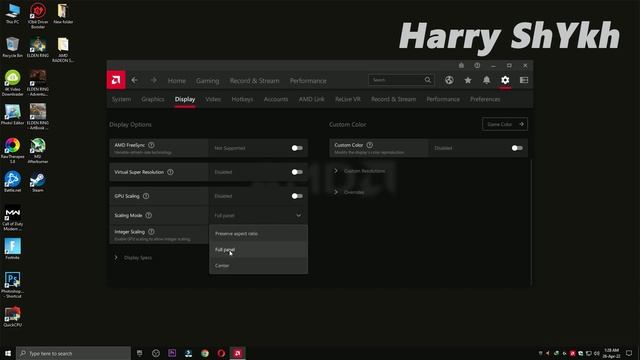
Task: Open Call of Duty Modern Warfare shortcut
Action: 12,218
